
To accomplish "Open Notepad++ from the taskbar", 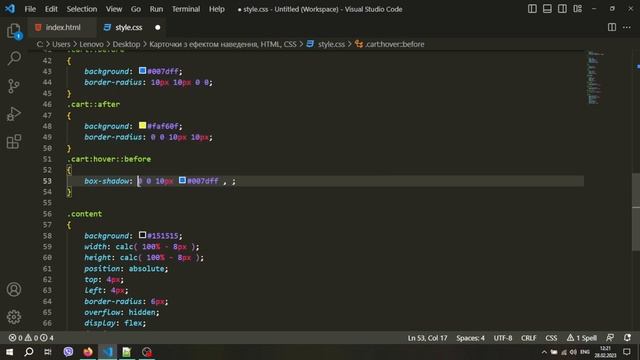I will (127, 351).
